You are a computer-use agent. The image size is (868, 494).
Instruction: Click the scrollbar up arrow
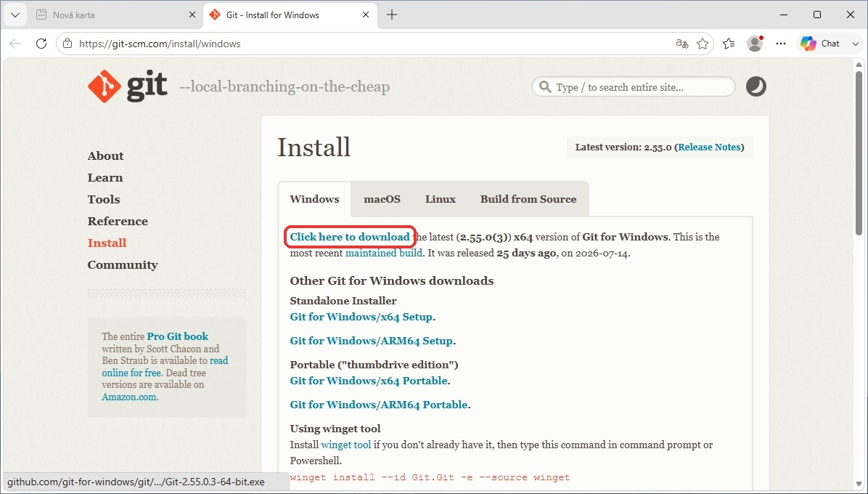click(859, 64)
